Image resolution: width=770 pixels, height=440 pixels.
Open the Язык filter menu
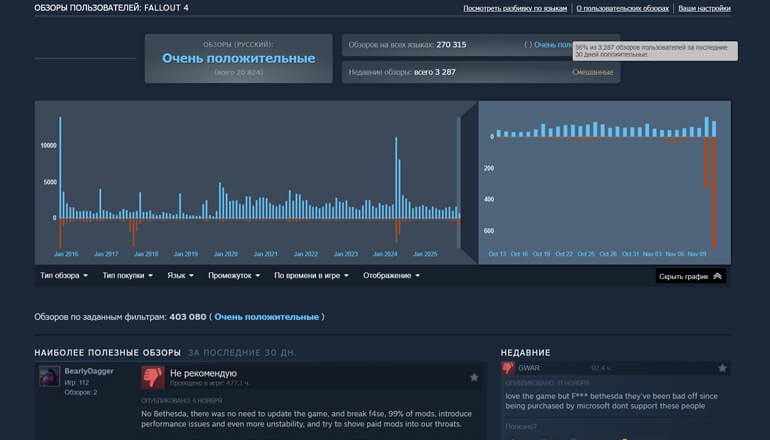pos(180,275)
